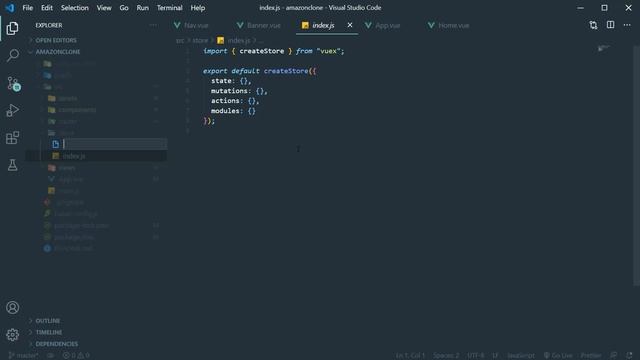Open the Edit menu
This screenshot has height=360, width=640.
point(47,8)
